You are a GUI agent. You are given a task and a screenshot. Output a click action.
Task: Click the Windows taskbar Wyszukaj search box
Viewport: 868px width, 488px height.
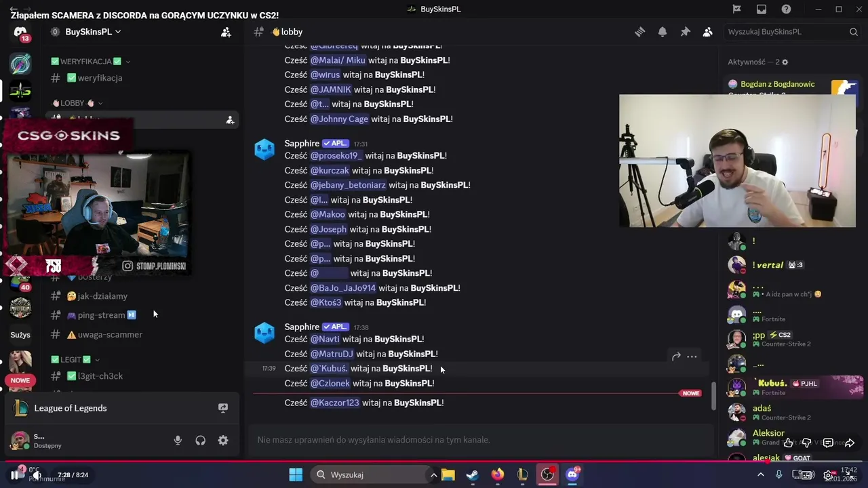pos(370,474)
